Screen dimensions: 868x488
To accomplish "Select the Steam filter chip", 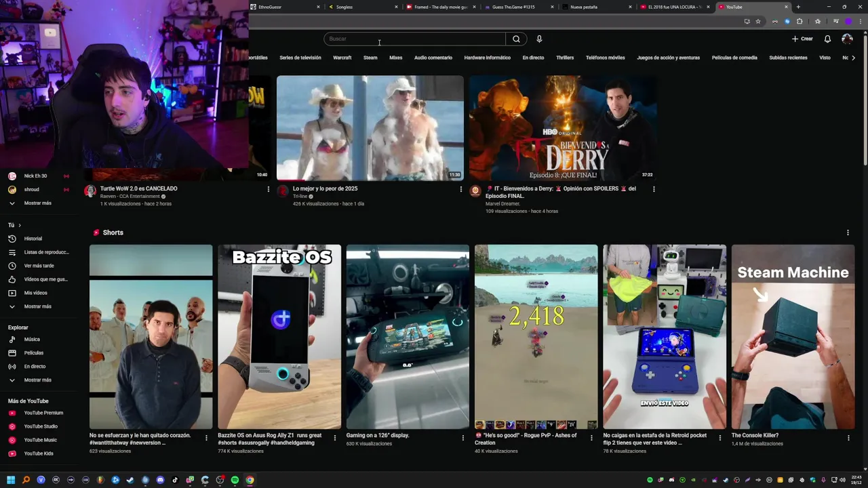I will click(x=370, y=58).
